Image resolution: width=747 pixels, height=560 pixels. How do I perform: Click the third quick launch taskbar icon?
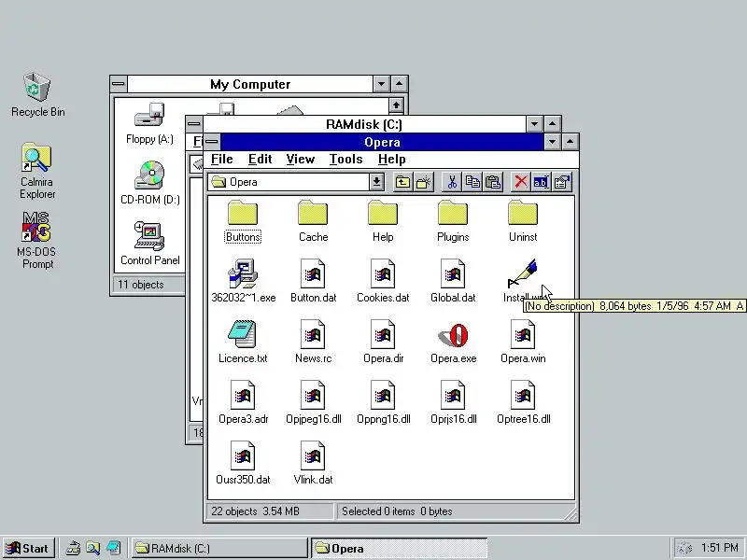(113, 549)
